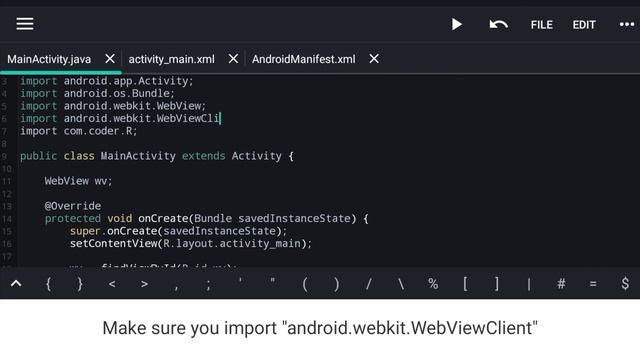The height and width of the screenshot is (360, 640).
Task: Click the '@Override' annotation
Action: pyautogui.click(x=73, y=206)
